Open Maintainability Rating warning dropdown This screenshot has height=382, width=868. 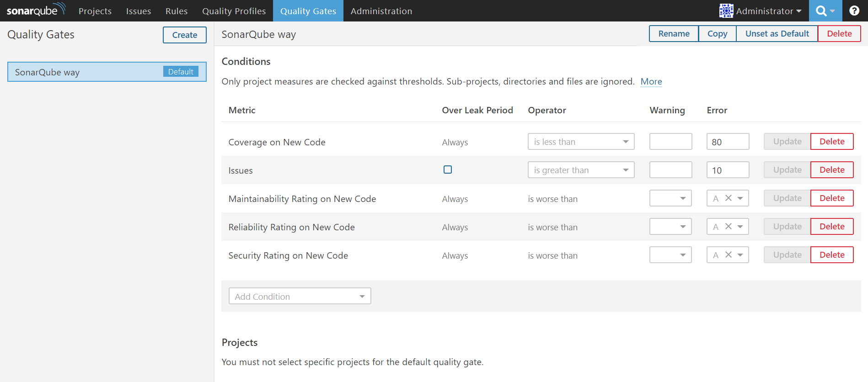pos(670,198)
